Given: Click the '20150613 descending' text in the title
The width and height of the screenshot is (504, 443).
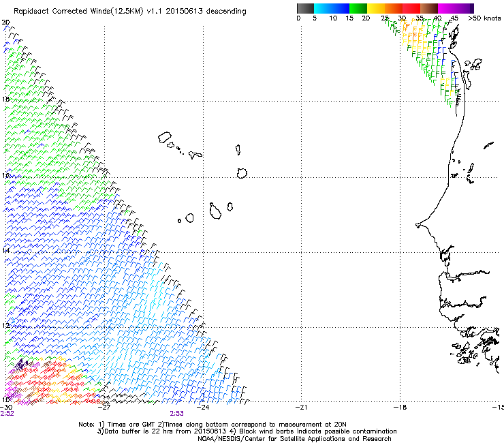Looking at the screenshot, I should click(x=206, y=12).
